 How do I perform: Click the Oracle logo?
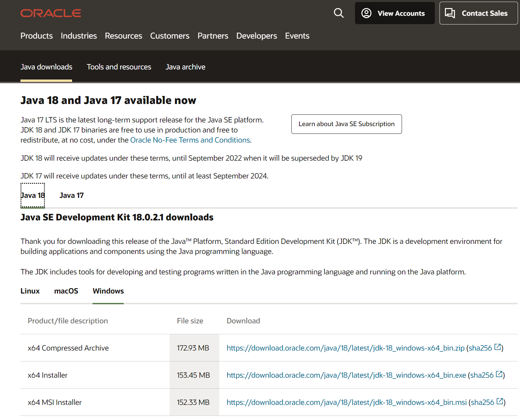click(x=51, y=13)
